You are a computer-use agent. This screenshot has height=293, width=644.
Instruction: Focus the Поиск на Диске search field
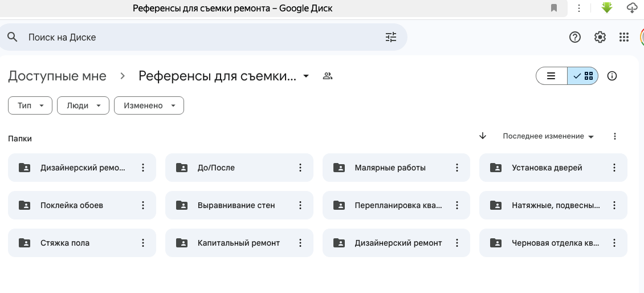[x=203, y=37]
